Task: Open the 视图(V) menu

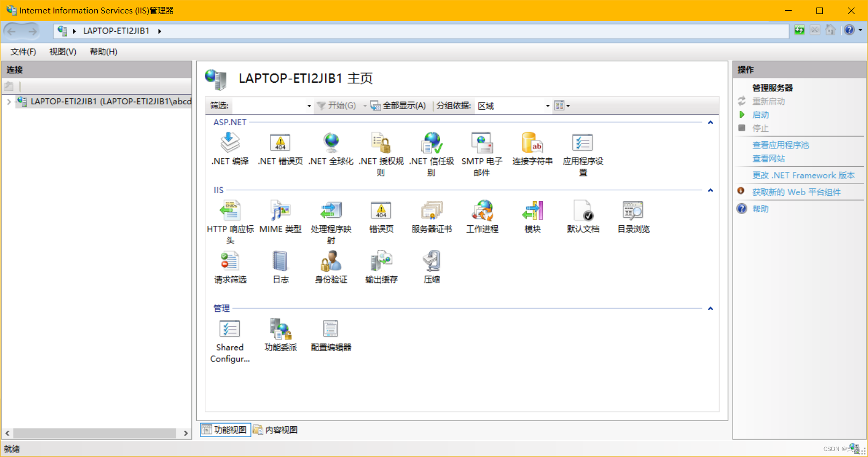Action: (63, 52)
